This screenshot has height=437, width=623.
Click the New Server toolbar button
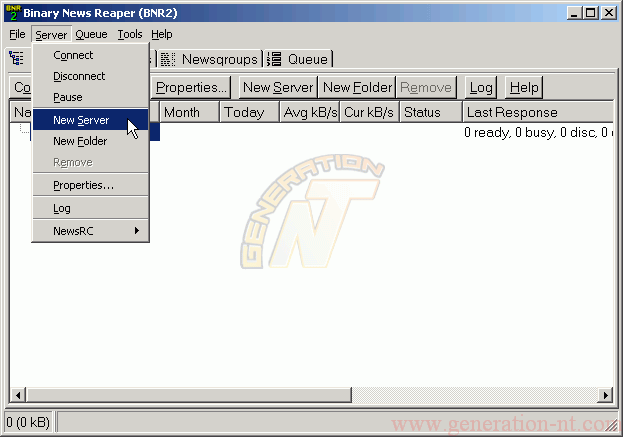(x=278, y=87)
